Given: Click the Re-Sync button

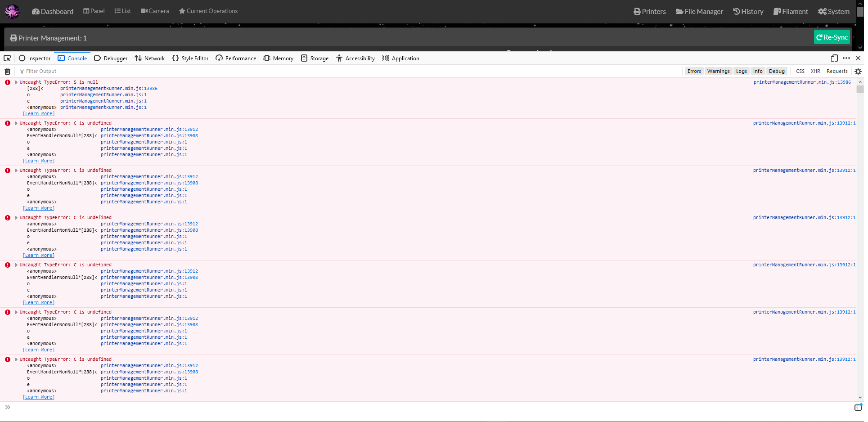Looking at the screenshot, I should [832, 37].
